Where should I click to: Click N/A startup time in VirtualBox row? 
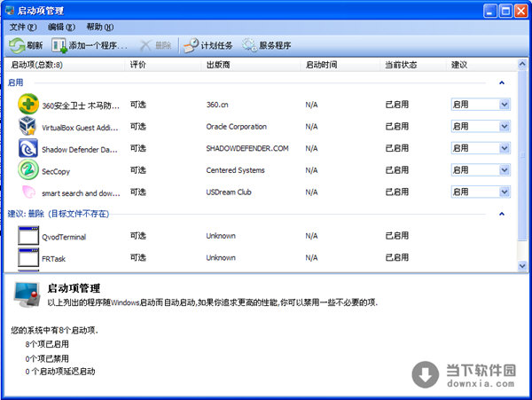point(311,127)
